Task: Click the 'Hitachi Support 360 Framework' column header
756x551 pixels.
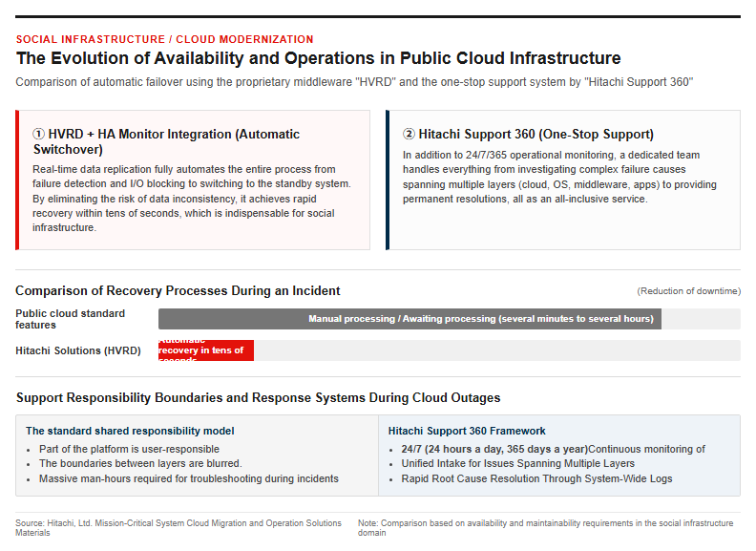Action: (467, 431)
